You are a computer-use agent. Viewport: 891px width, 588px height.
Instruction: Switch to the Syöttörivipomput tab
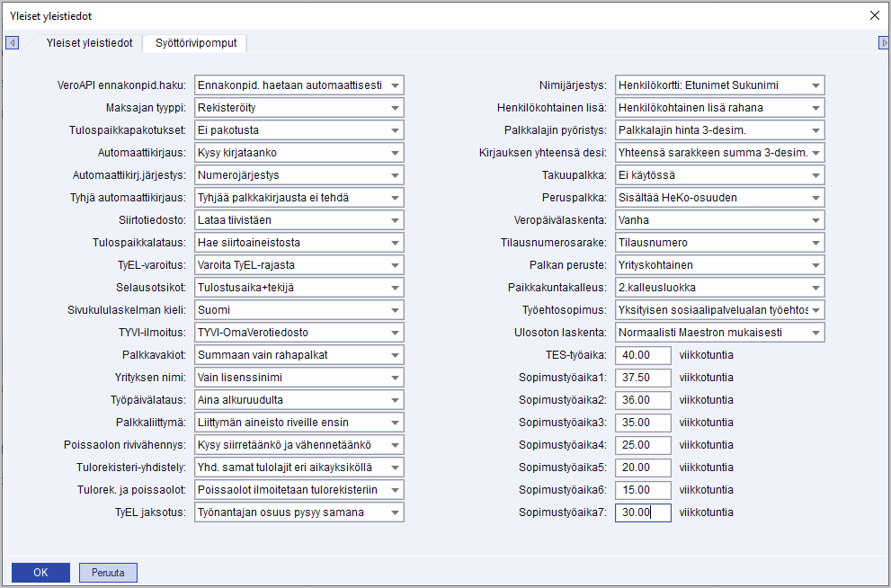tap(195, 43)
